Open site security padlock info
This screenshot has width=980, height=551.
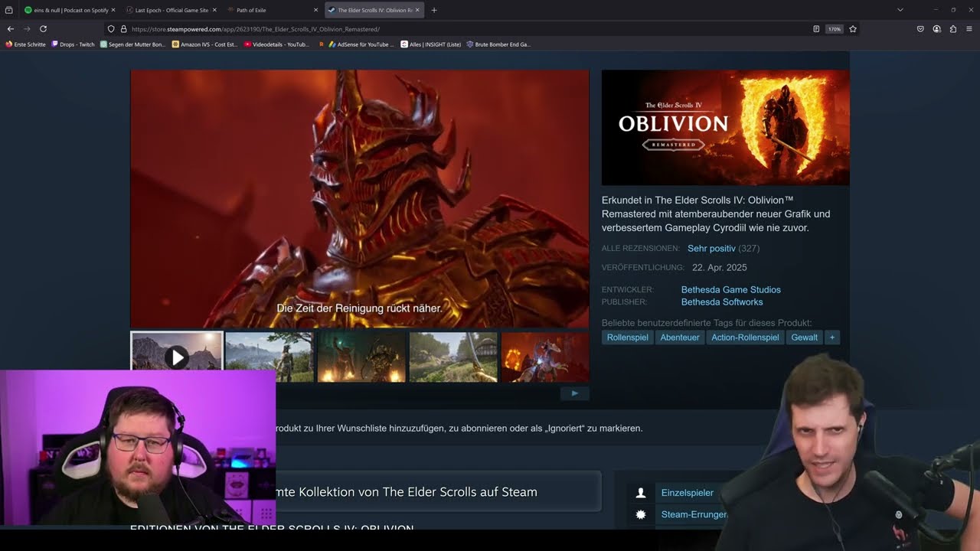pyautogui.click(x=123, y=29)
